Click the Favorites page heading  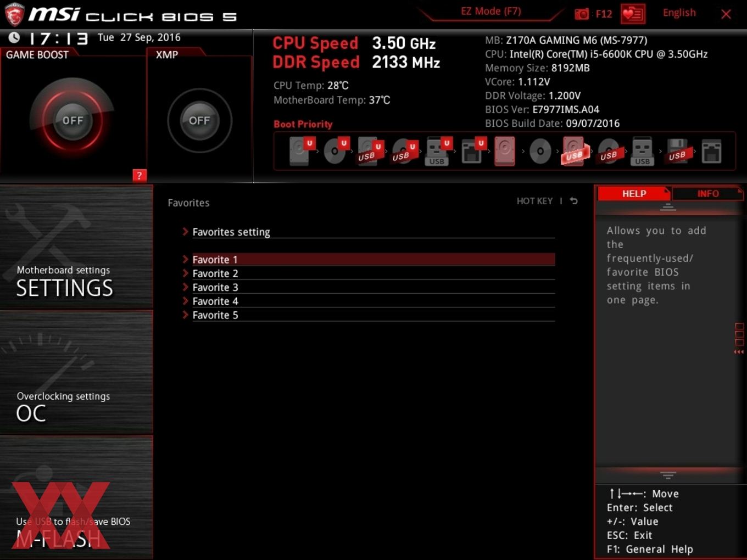188,203
